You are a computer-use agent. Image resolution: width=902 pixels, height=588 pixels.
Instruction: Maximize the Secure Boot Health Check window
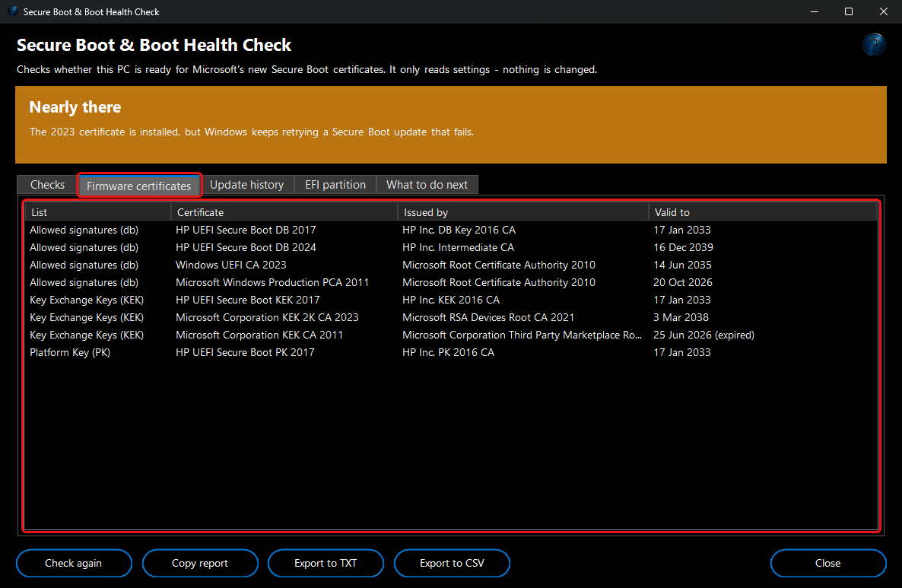[849, 11]
